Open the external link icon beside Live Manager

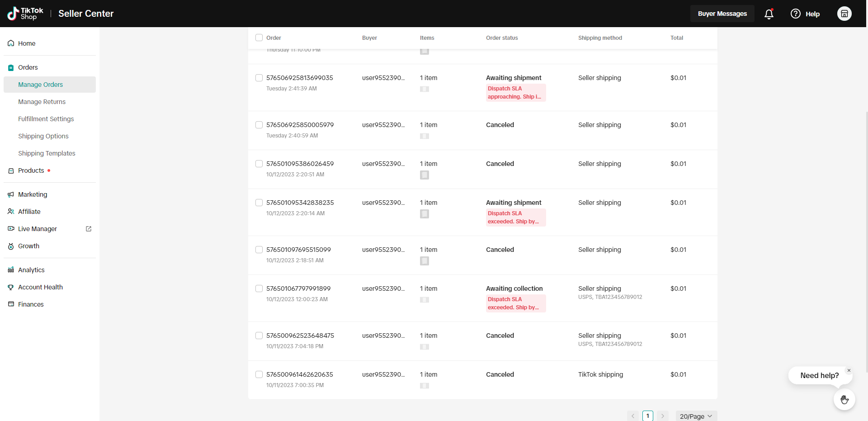tap(89, 229)
